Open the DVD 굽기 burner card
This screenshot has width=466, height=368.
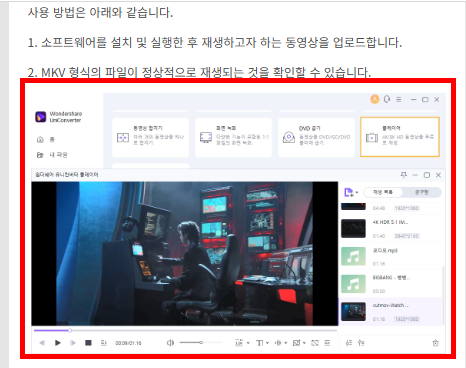coord(316,137)
